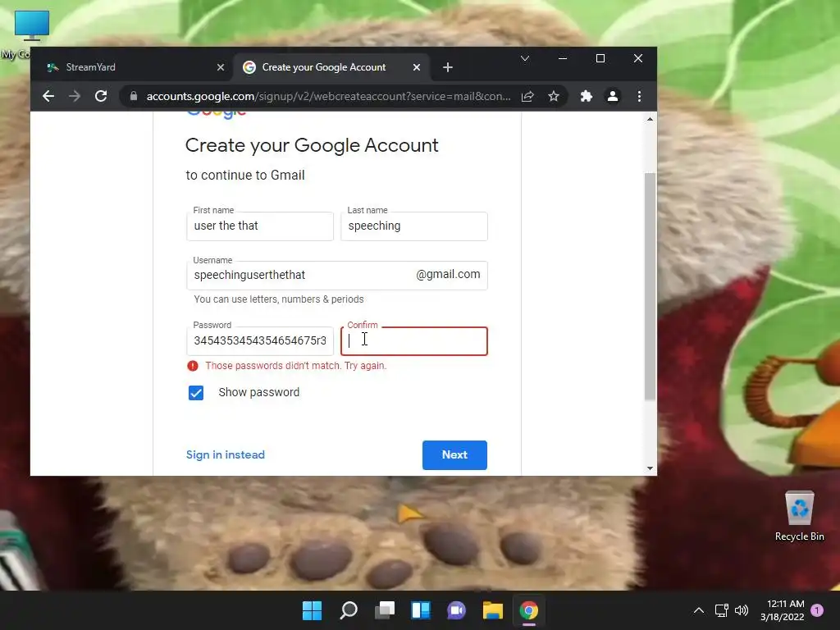This screenshot has width=840, height=630.
Task: Uncheck the Show password checkbox
Action: (x=196, y=393)
